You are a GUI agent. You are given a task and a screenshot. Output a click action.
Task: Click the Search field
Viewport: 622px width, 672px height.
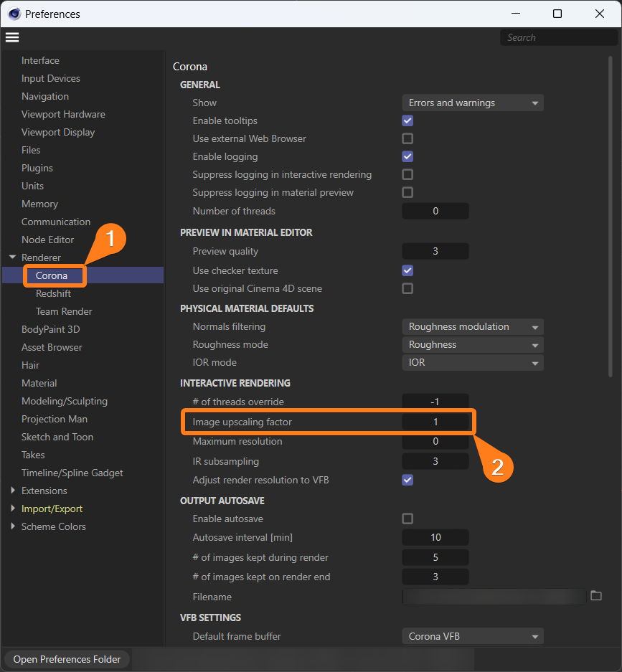click(x=559, y=38)
